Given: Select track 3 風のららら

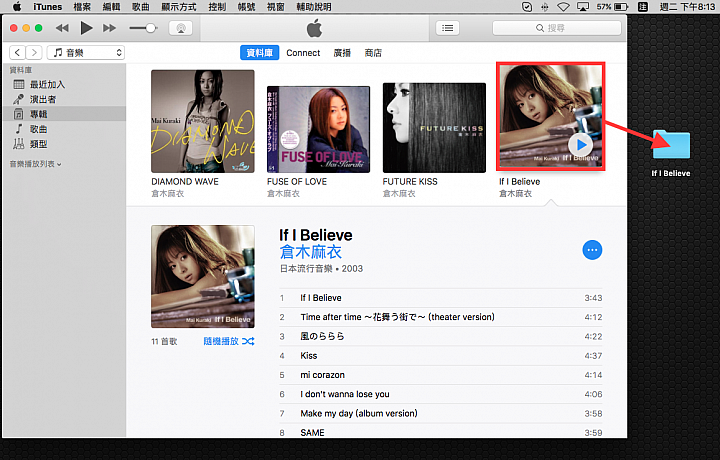Looking at the screenshot, I should pos(441,337).
